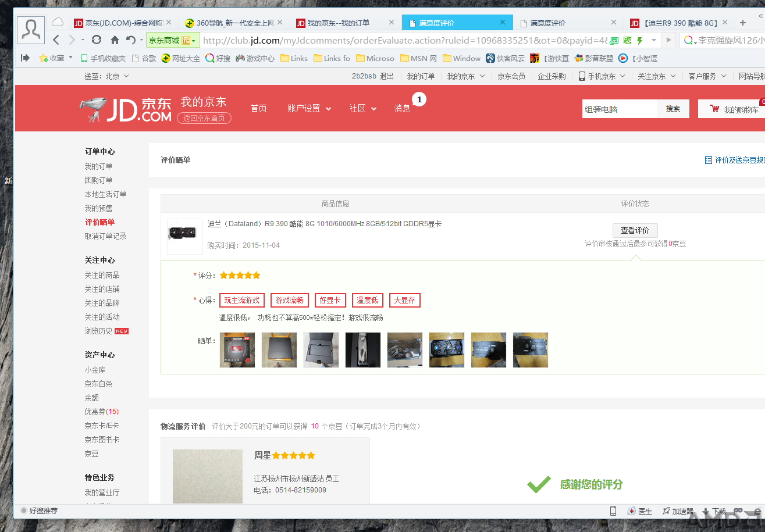Open 取消订单记录 in sidebar
The width and height of the screenshot is (765, 532).
[x=105, y=236]
